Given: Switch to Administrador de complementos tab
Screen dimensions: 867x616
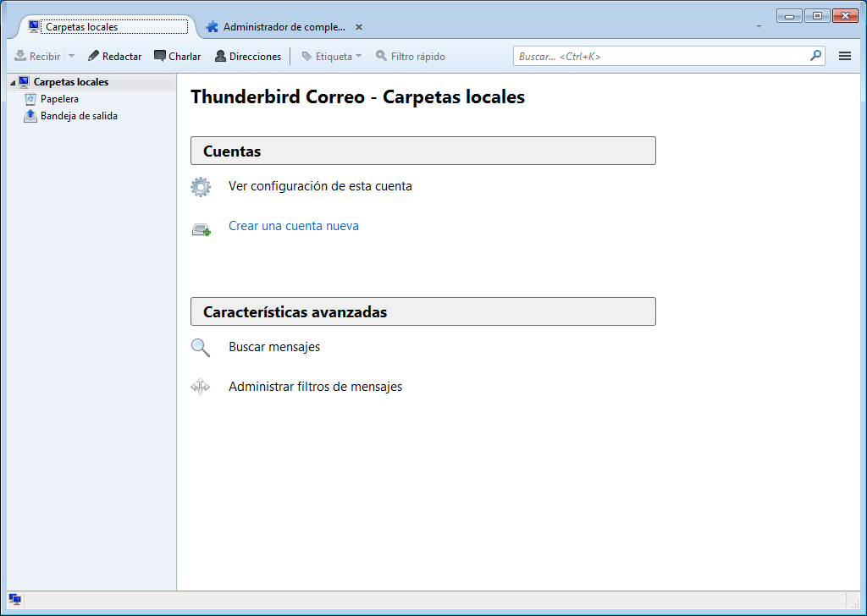Looking at the screenshot, I should tap(284, 27).
